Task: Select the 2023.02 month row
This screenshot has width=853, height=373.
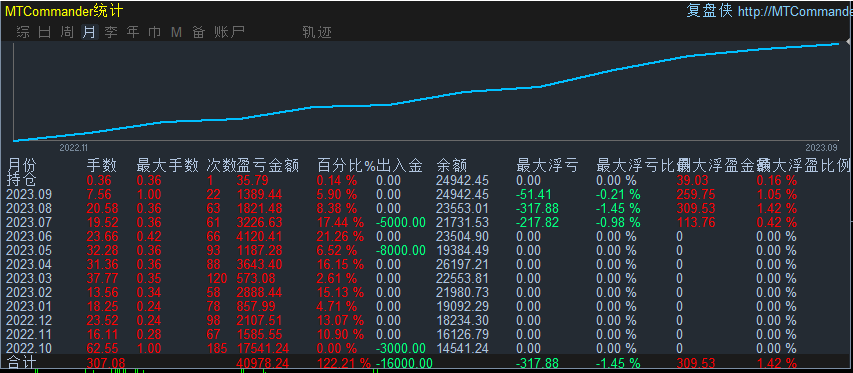Action: click(x=426, y=292)
